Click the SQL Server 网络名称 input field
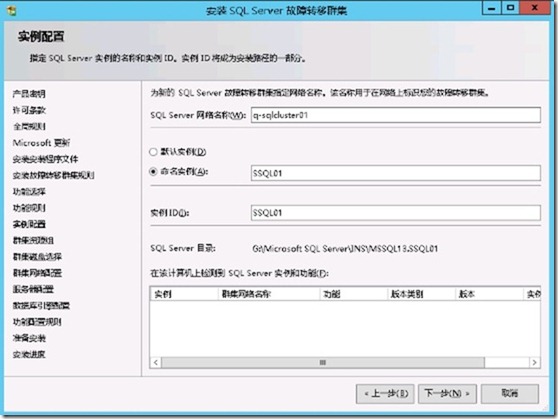Screen dimensions: 558x419 (396, 115)
